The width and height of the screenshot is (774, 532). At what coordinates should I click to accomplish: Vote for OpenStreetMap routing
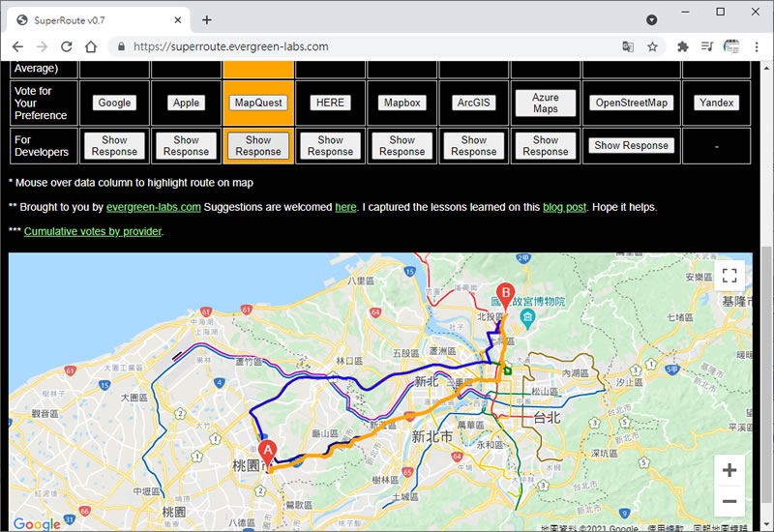pos(632,103)
